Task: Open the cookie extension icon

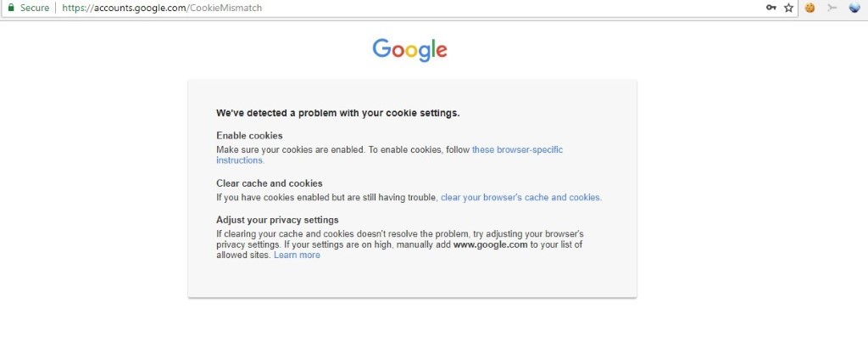Action: 810,8
